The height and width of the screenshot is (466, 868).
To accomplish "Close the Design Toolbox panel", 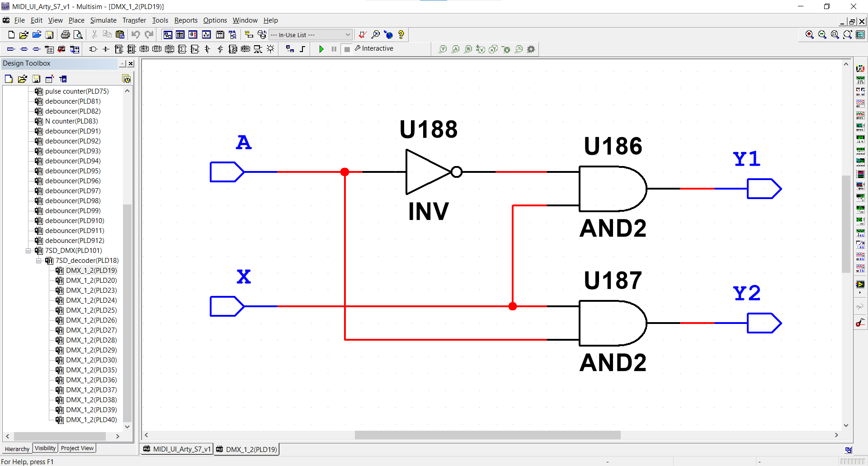I will [131, 64].
